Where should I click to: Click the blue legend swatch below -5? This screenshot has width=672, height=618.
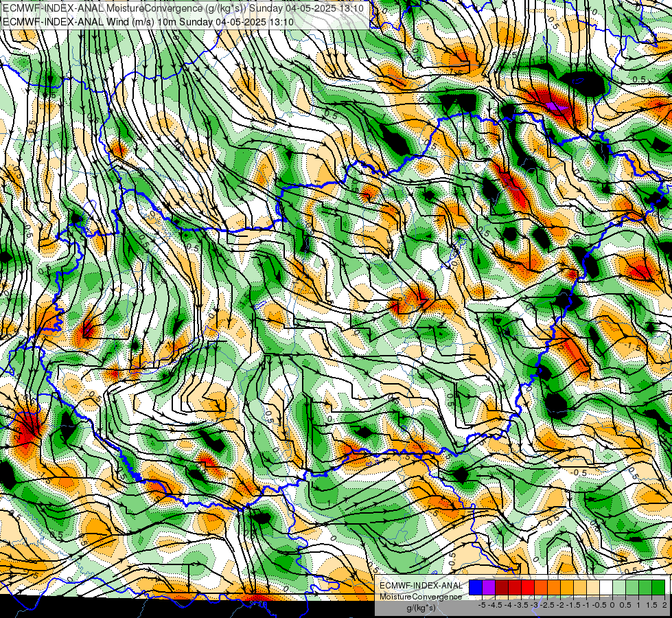(475, 587)
